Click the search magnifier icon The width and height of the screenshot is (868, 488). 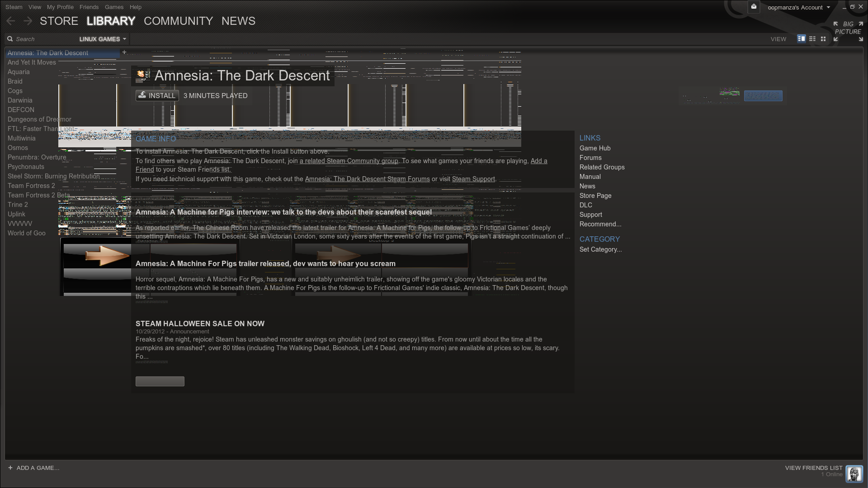[10, 39]
